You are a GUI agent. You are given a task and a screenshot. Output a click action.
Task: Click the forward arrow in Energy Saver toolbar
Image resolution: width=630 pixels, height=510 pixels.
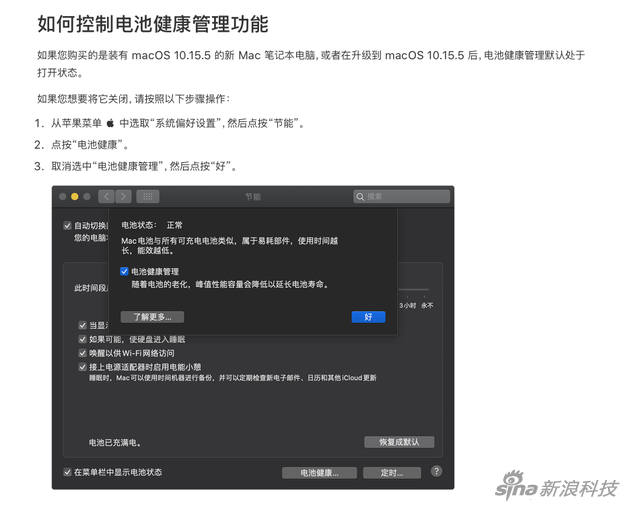pos(123,197)
